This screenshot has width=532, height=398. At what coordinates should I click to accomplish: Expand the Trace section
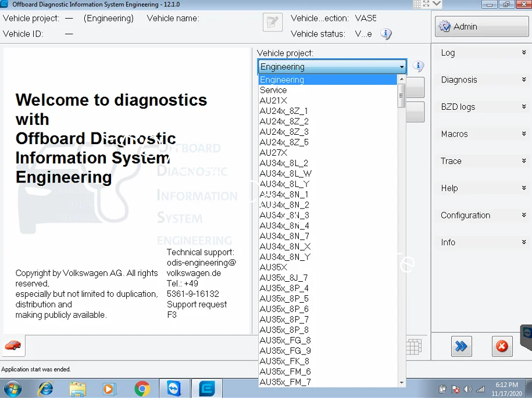[481, 161]
